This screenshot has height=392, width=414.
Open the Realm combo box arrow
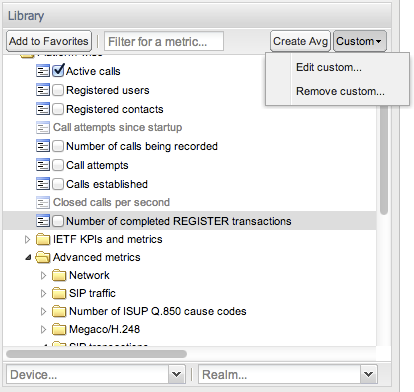coord(369,374)
